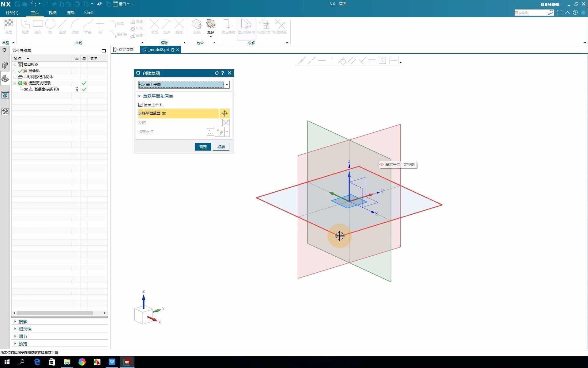Click the navigator horizontal scrollbar
Viewport: 588px width, 368px height.
55,313
